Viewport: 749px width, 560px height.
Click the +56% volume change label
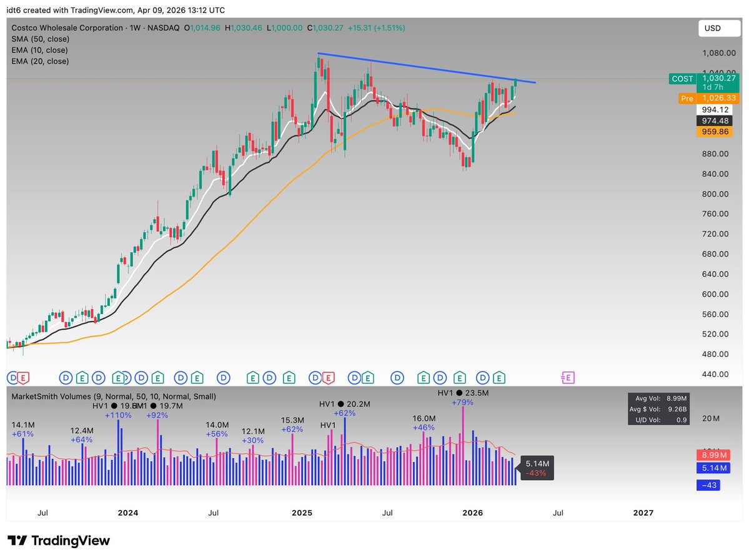(x=217, y=434)
